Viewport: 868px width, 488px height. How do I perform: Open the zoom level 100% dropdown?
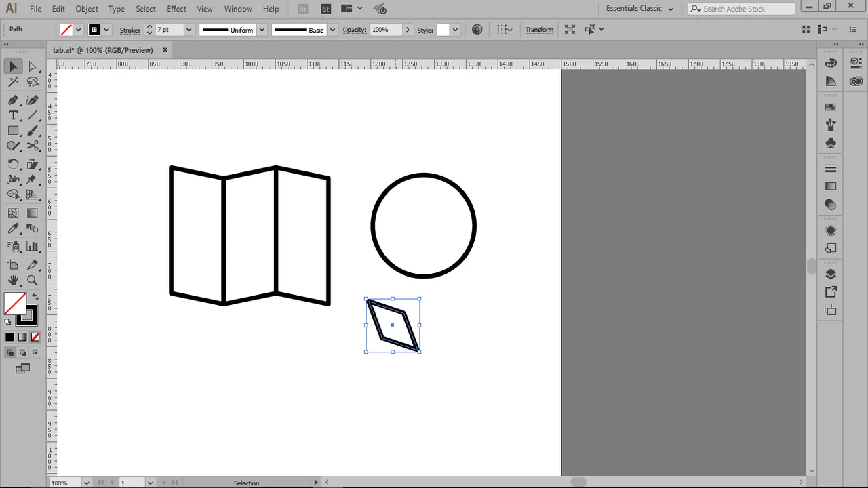86,483
